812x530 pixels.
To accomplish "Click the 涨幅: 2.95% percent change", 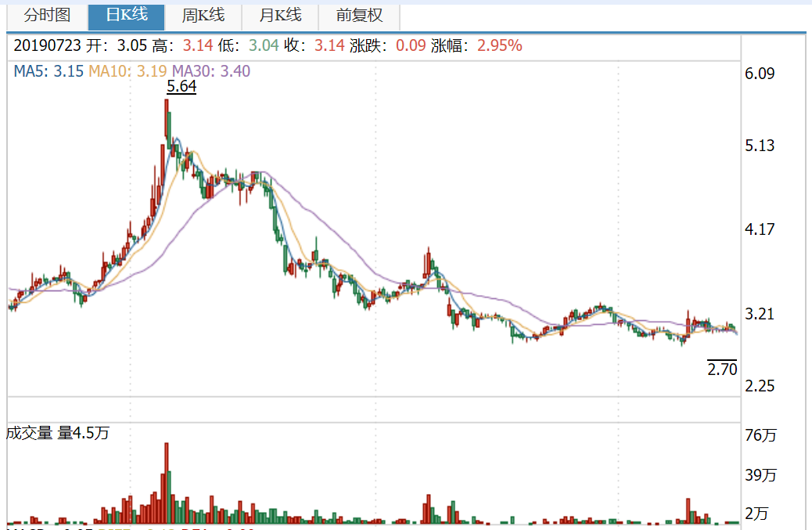I will click(x=476, y=45).
